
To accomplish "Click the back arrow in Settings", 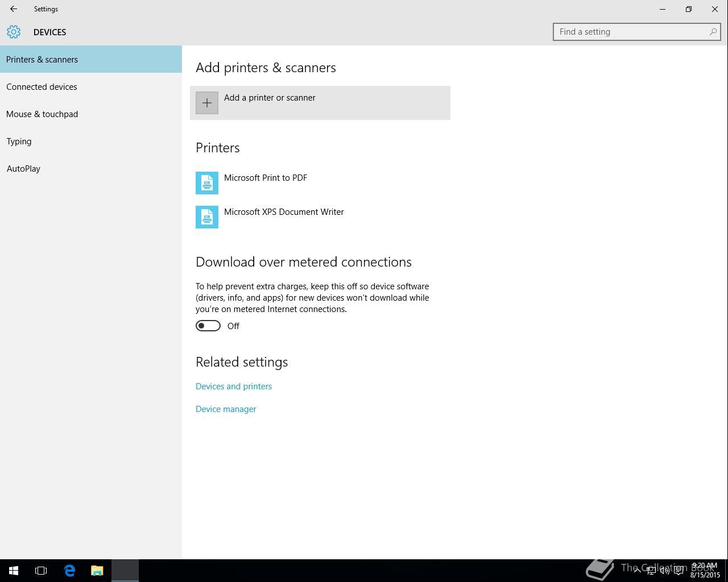I will 14,9.
